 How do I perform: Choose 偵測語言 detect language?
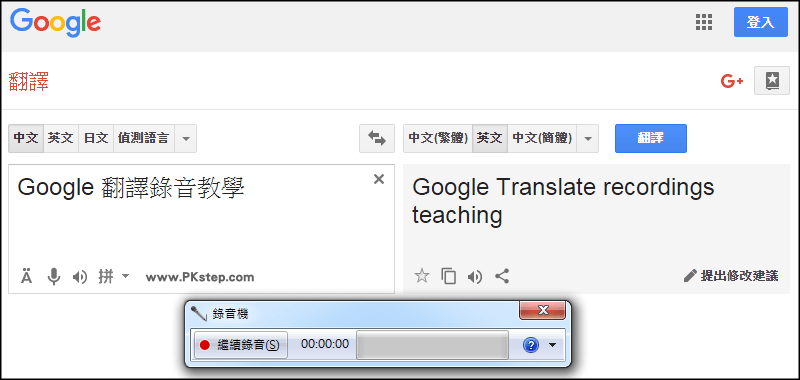point(144,138)
